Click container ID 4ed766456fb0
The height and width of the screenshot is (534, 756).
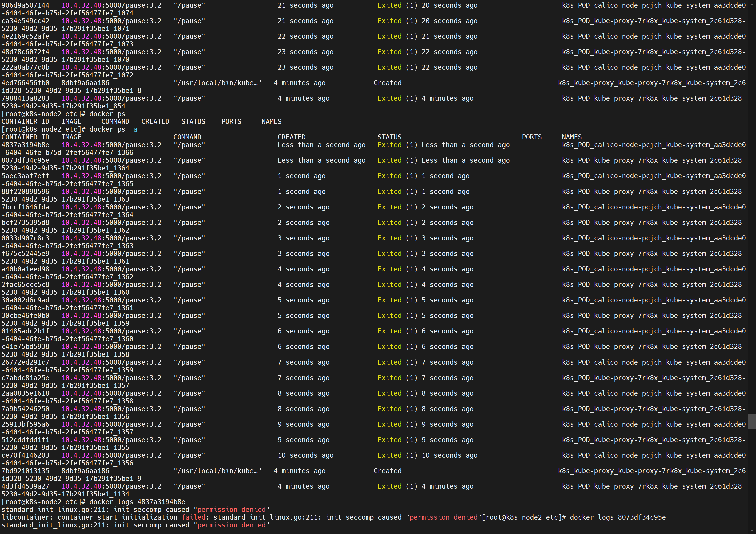pos(25,82)
